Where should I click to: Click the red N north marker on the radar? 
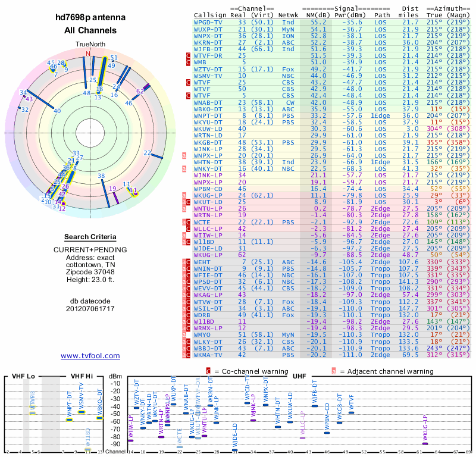tap(88, 54)
